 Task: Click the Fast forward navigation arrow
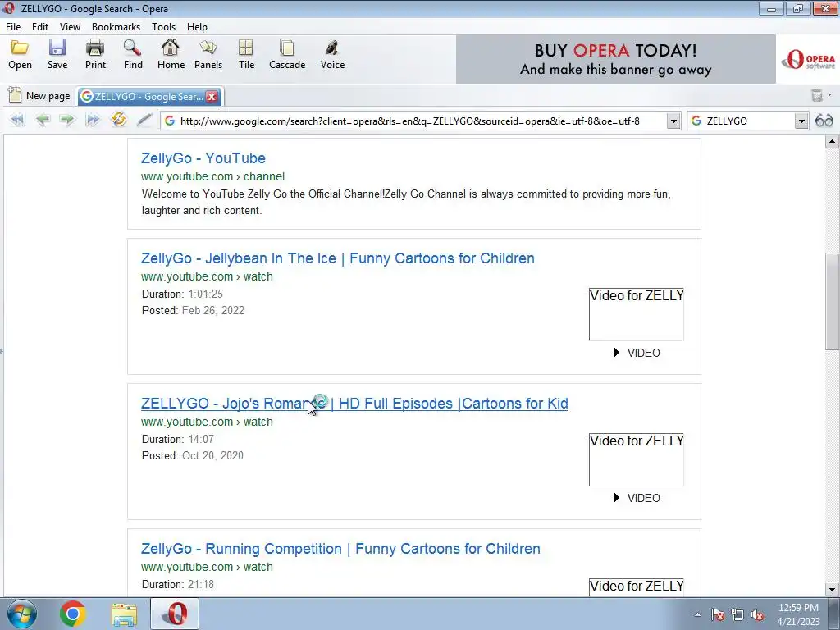click(x=93, y=120)
